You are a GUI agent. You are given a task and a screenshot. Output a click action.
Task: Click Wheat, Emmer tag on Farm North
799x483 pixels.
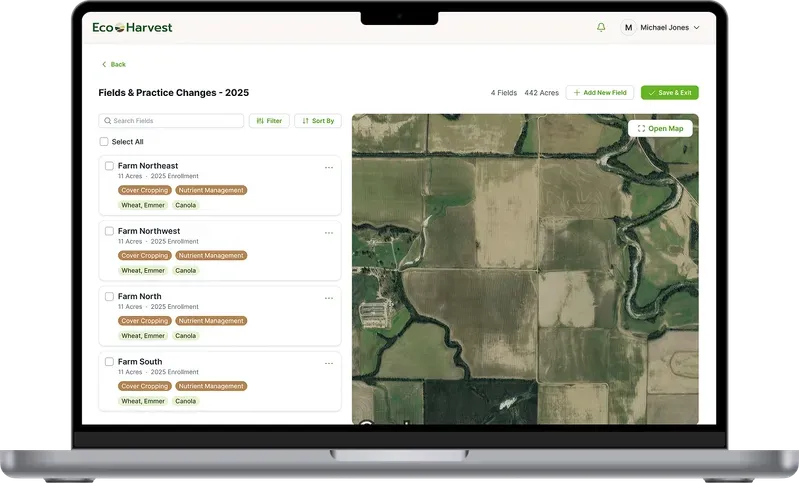click(143, 335)
